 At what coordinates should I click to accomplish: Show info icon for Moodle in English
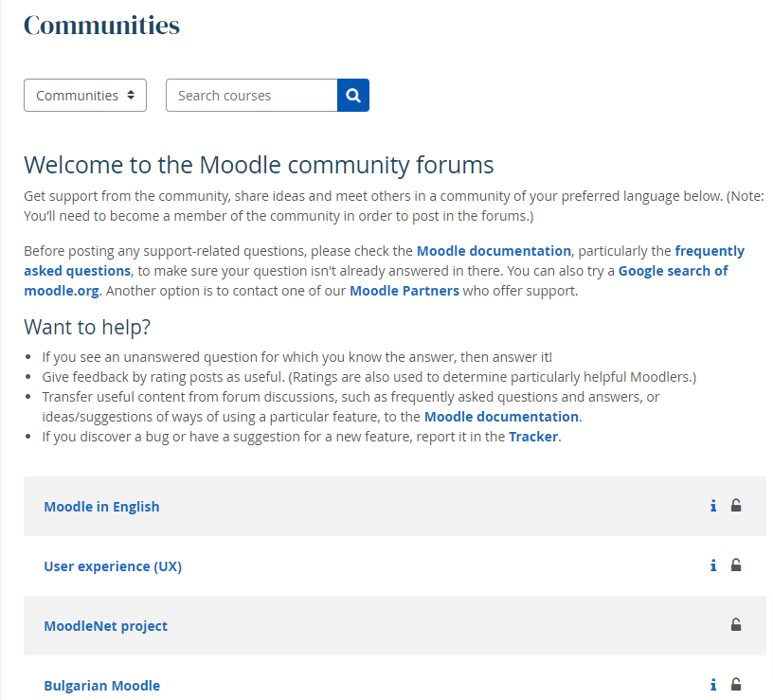(x=713, y=506)
